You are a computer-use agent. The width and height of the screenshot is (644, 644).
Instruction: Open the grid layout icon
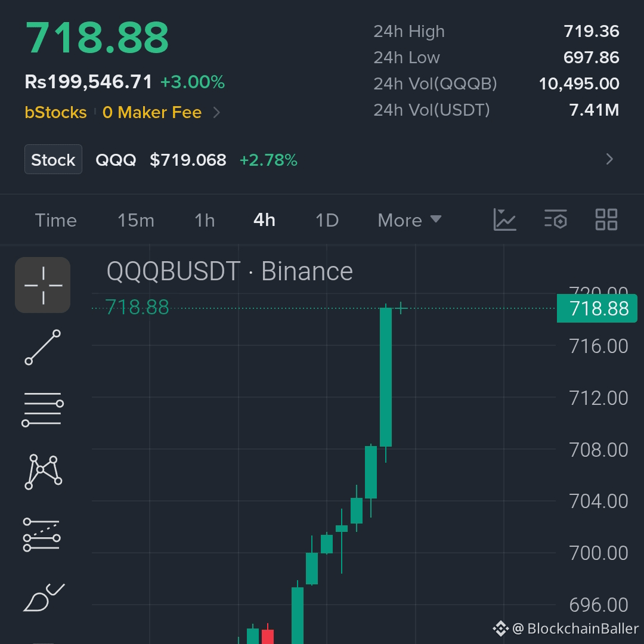[x=606, y=219]
